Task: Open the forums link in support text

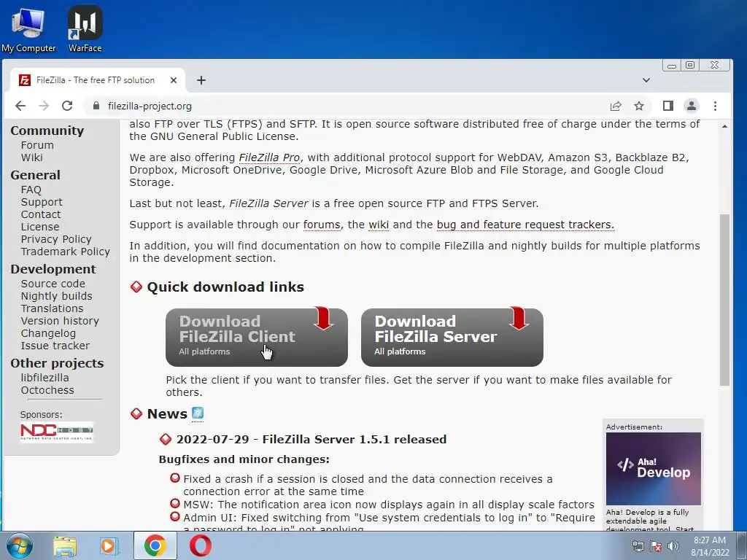Action: coord(322,225)
